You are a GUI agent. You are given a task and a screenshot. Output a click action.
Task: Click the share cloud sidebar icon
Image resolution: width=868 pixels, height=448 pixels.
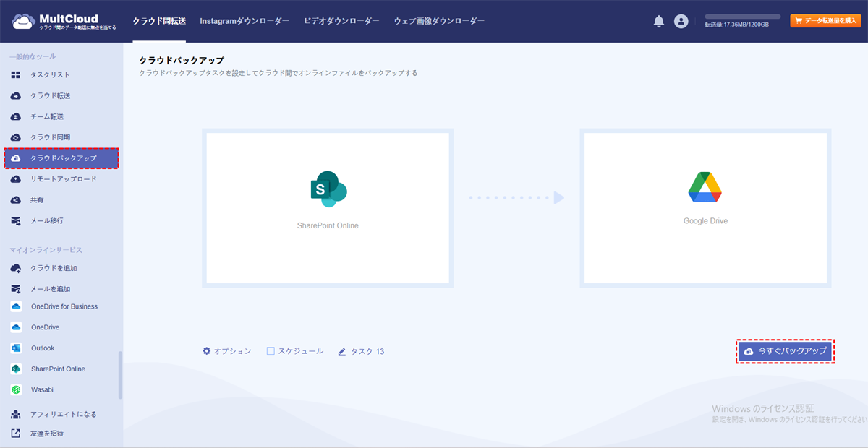[16, 200]
